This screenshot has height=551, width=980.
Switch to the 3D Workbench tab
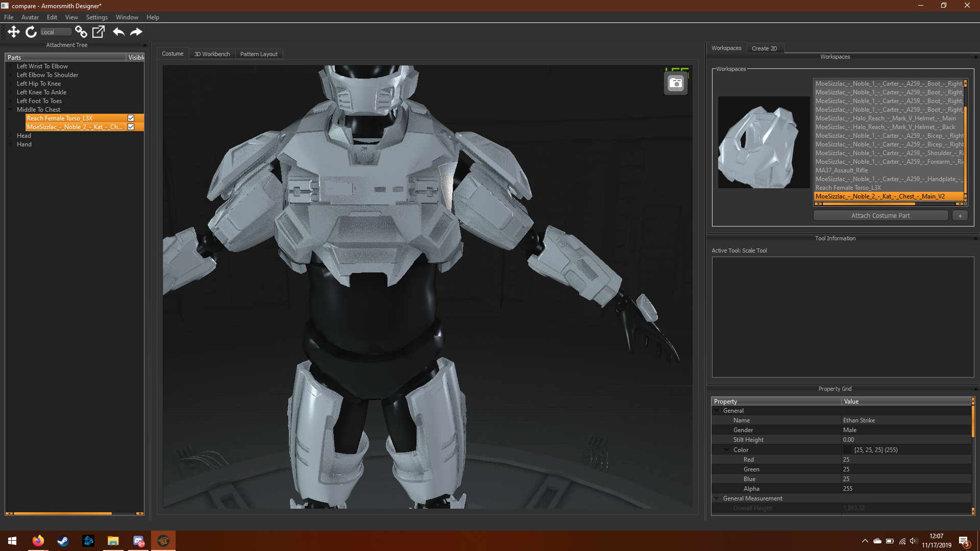[212, 54]
